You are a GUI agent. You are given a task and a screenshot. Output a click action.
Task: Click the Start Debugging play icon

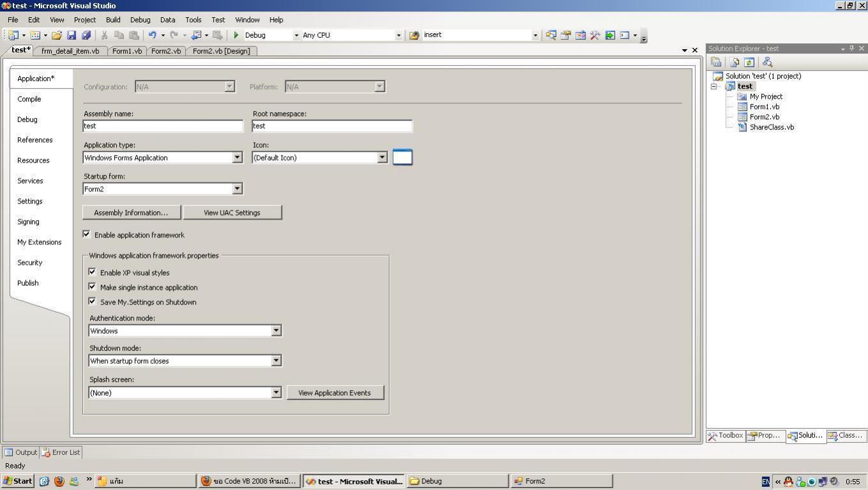236,35
